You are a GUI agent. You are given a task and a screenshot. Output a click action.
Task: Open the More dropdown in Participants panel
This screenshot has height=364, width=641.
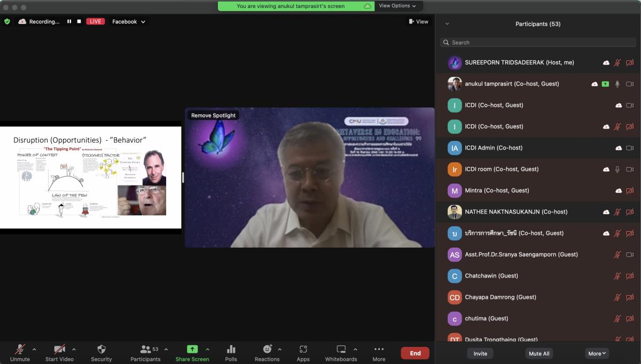(597, 353)
